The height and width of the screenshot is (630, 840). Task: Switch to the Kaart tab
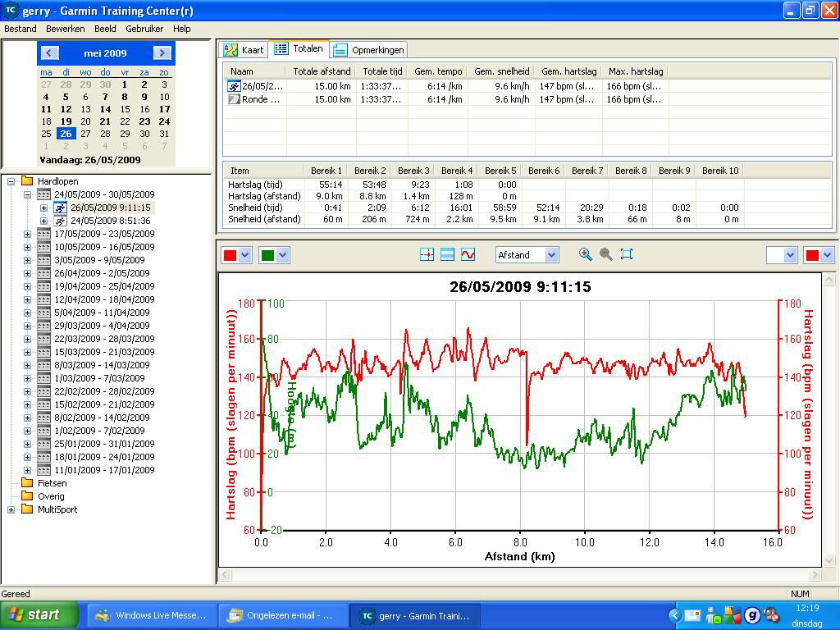click(x=244, y=50)
